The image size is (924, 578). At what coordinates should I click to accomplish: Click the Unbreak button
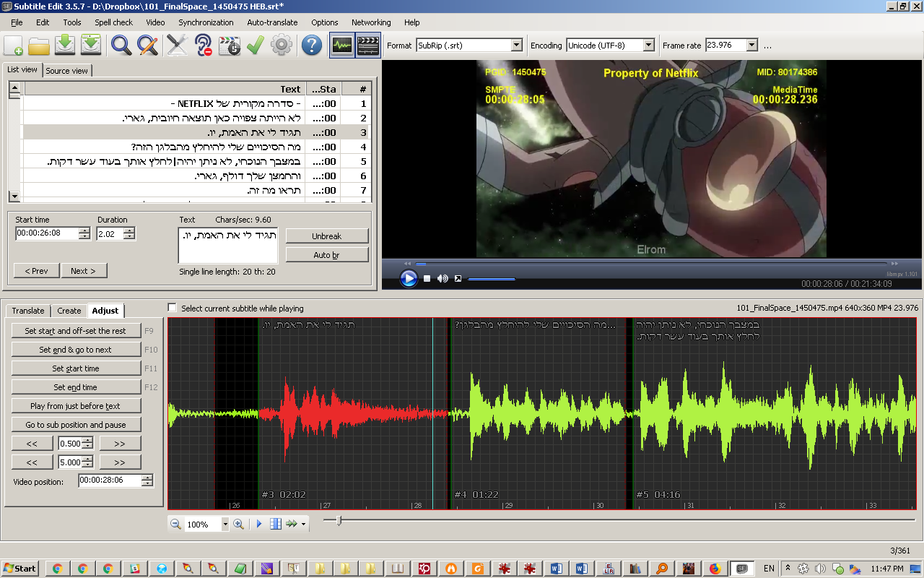(326, 236)
